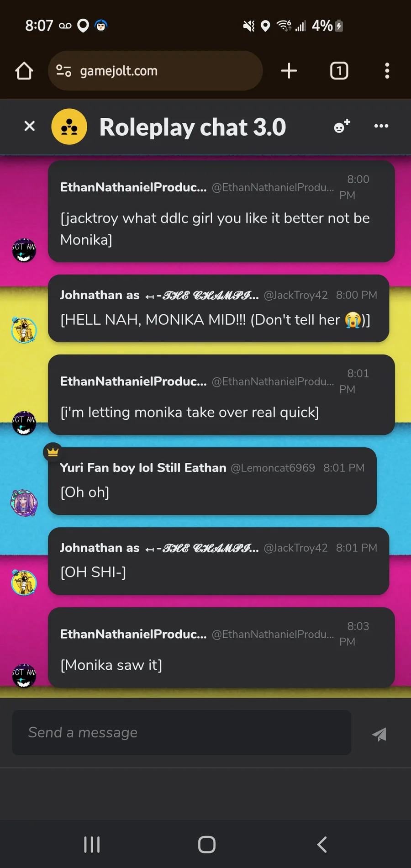Tap the Android back navigation arrow
The image size is (411, 868).
pos(322,845)
